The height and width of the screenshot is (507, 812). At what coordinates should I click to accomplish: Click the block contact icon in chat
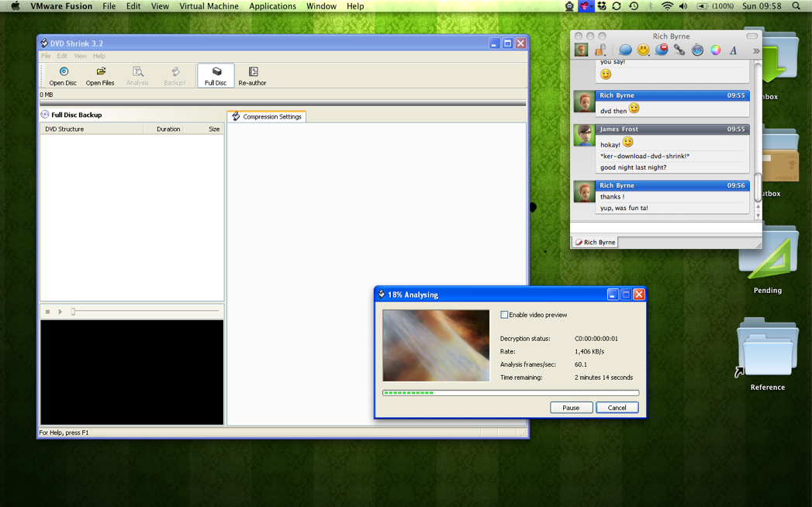pyautogui.click(x=661, y=50)
